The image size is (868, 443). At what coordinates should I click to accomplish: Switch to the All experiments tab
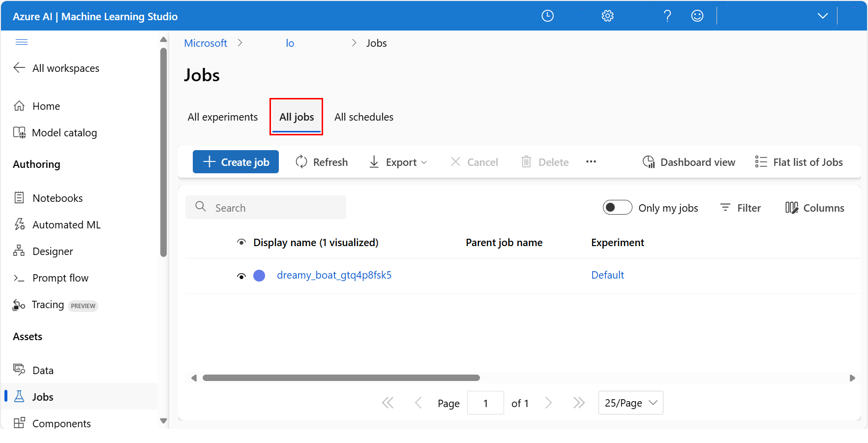coord(222,117)
